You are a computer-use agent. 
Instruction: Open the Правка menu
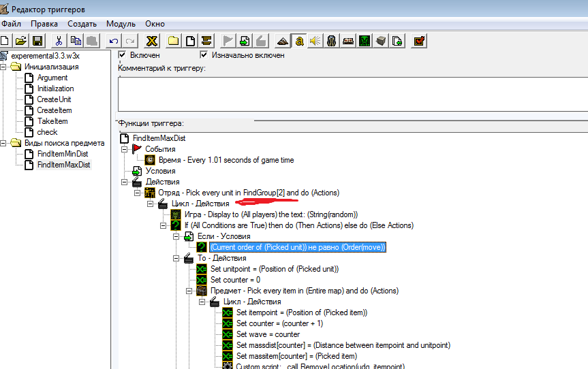[x=44, y=24]
